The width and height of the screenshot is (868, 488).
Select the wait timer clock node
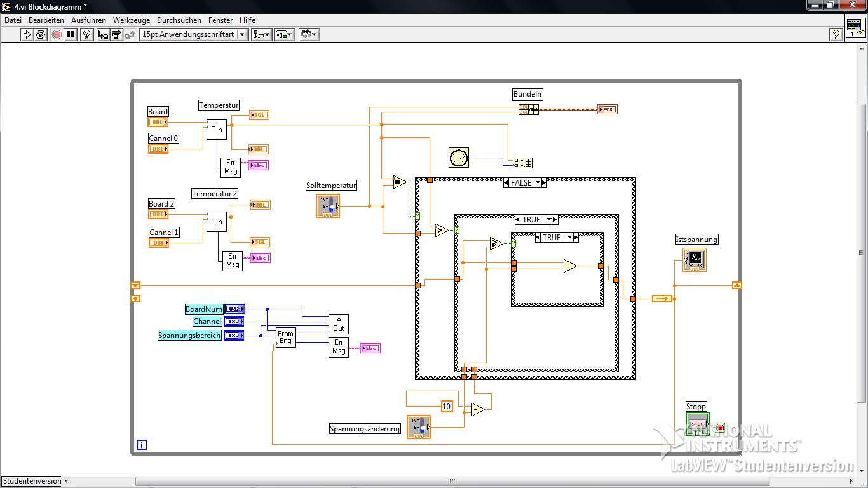458,158
